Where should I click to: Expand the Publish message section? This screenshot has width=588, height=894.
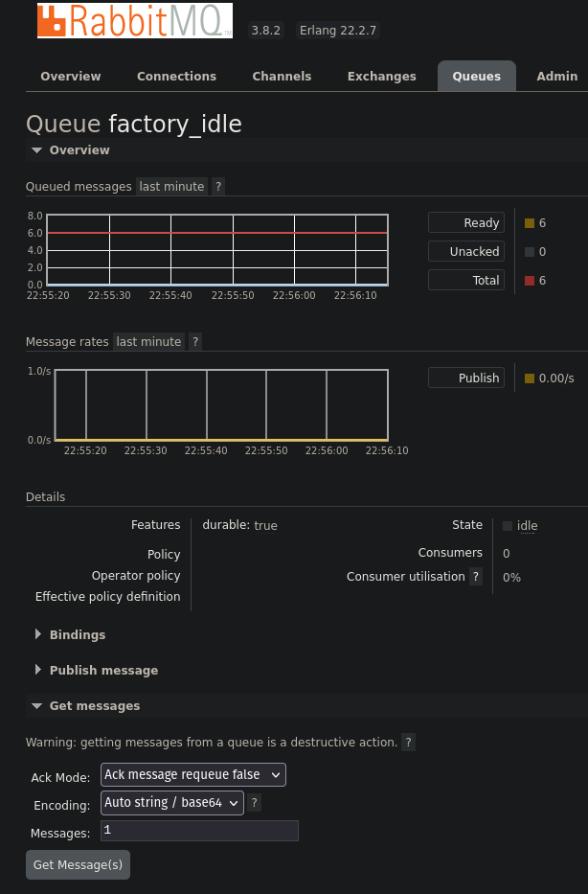(x=103, y=670)
